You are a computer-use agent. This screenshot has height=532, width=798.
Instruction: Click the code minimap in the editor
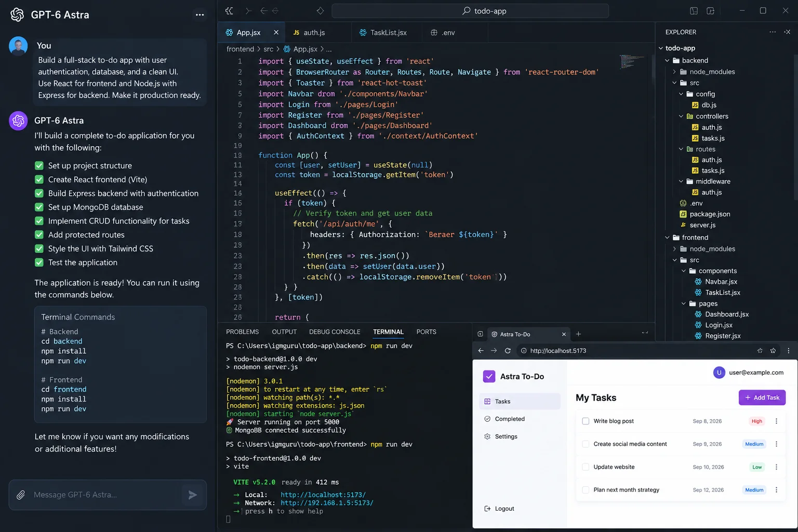tap(632, 62)
